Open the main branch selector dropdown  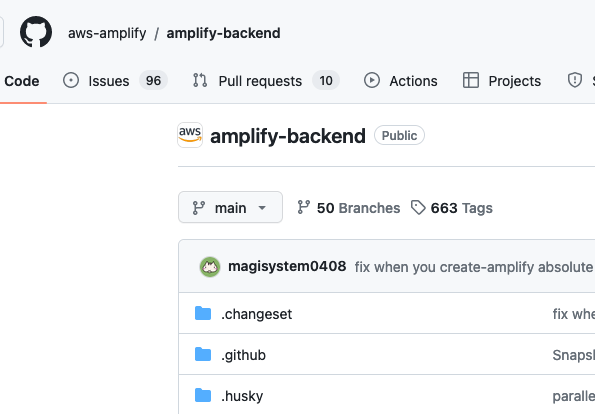pyautogui.click(x=230, y=207)
